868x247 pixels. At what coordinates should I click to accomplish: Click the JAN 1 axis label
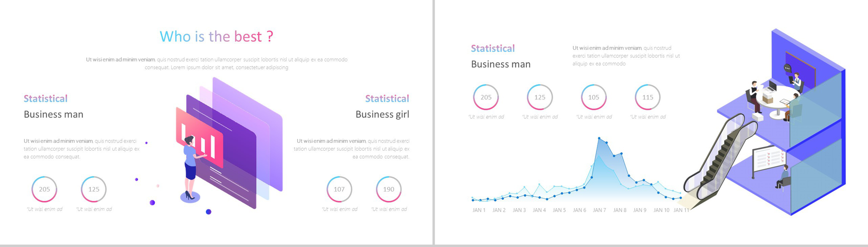click(x=479, y=210)
